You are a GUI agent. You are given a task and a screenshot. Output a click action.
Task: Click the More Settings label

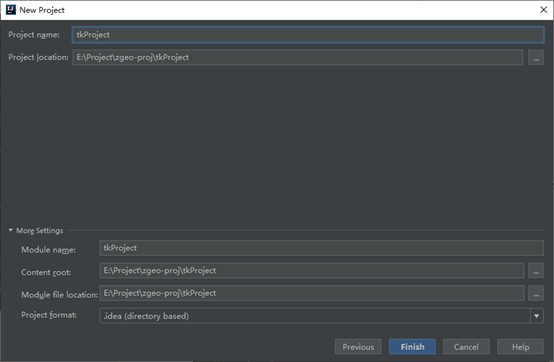click(x=40, y=231)
